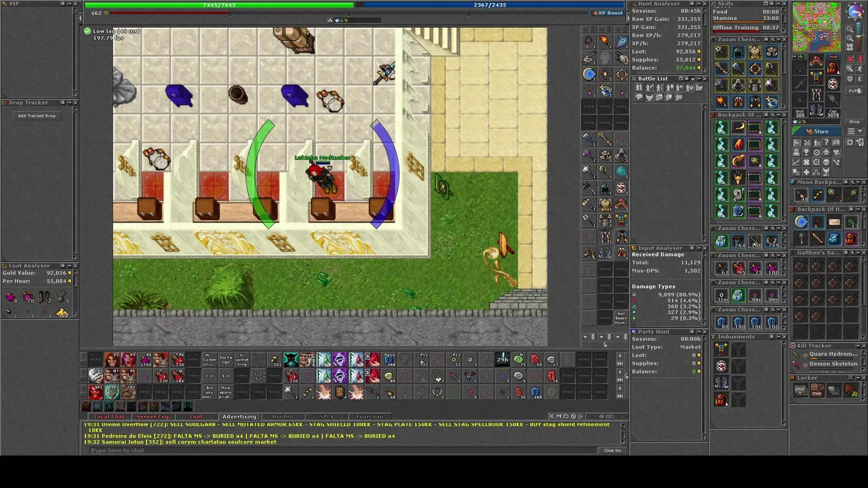868x488 pixels.
Task: Click the red backpack equipment slot
Action: pos(833,68)
